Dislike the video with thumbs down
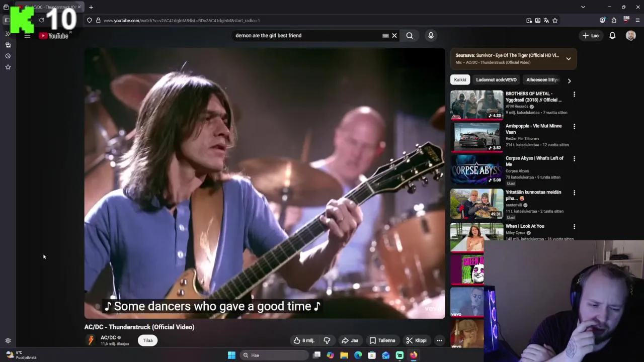Image resolution: width=644 pixels, height=362 pixels. coord(327,340)
